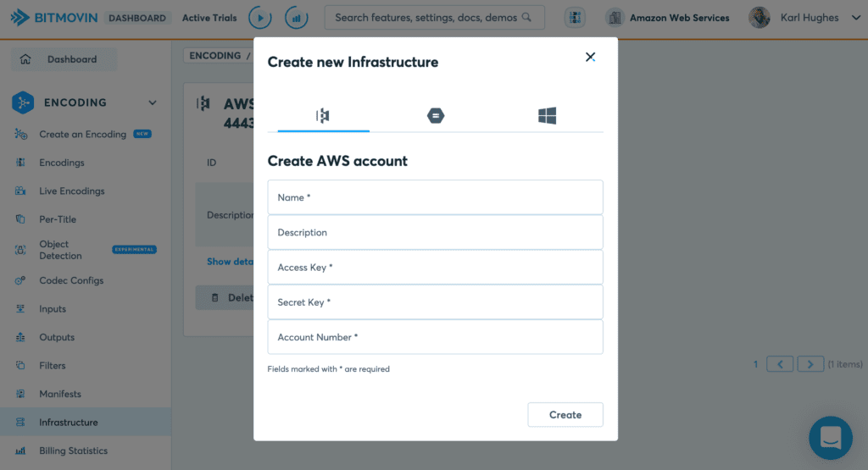The width and height of the screenshot is (868, 470).
Task: Select the Azure Windows-logo tab
Action: click(x=547, y=115)
